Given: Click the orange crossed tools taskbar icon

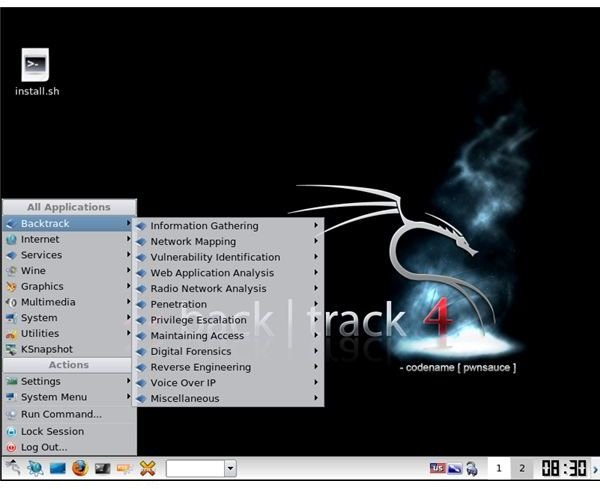Looking at the screenshot, I should point(147,468).
